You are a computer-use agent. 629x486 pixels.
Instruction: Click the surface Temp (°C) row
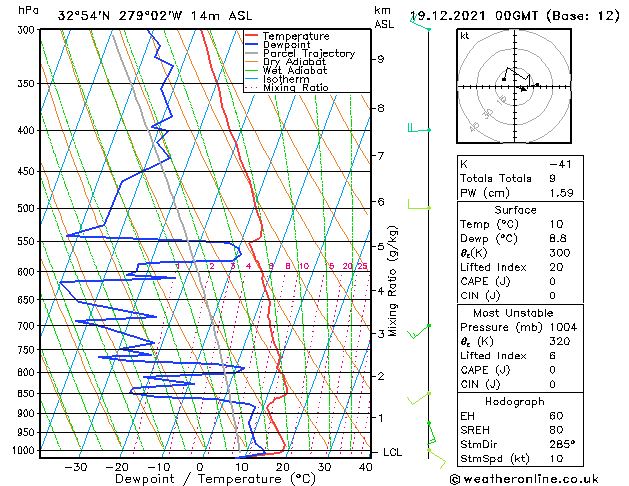[x=520, y=224]
